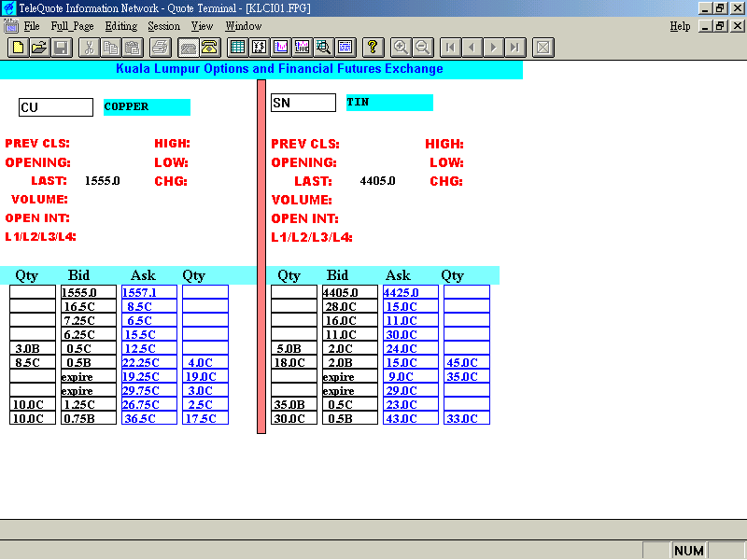Click the Paste clipboard icon
Image resolution: width=747 pixels, height=560 pixels.
[x=132, y=48]
